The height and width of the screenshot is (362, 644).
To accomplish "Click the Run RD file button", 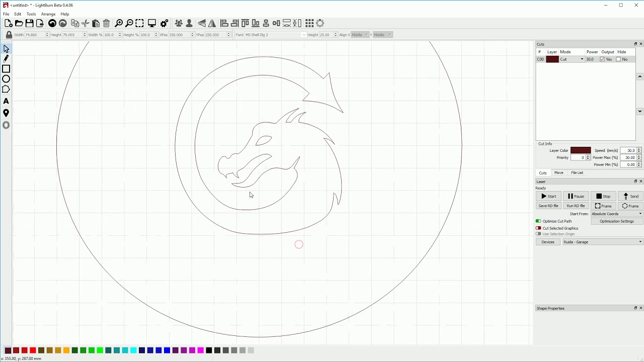I will coord(576,206).
